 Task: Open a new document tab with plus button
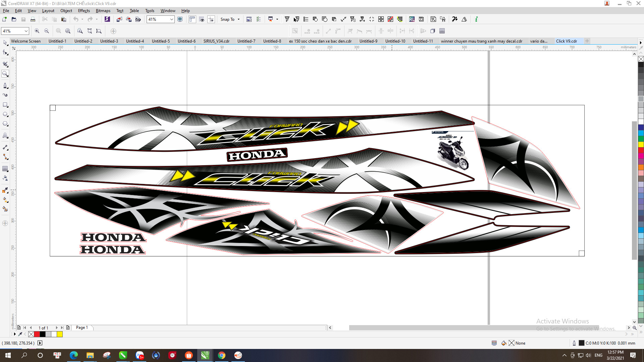coord(587,41)
